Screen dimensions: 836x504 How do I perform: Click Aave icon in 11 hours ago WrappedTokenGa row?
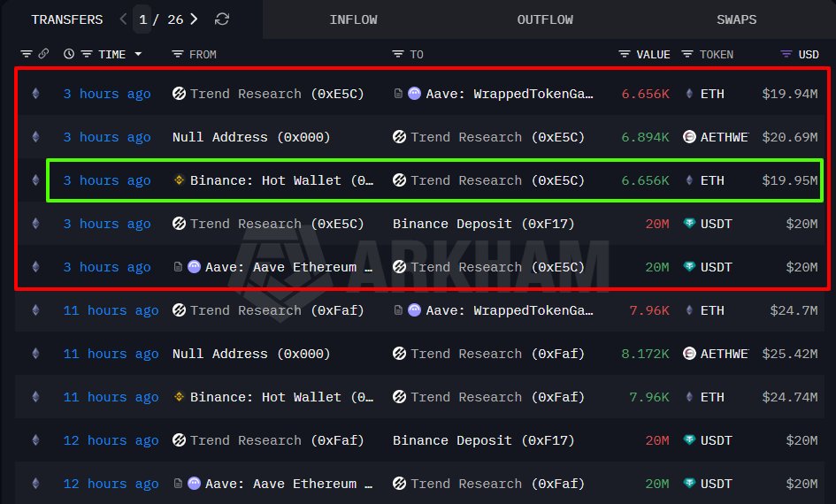pos(414,310)
